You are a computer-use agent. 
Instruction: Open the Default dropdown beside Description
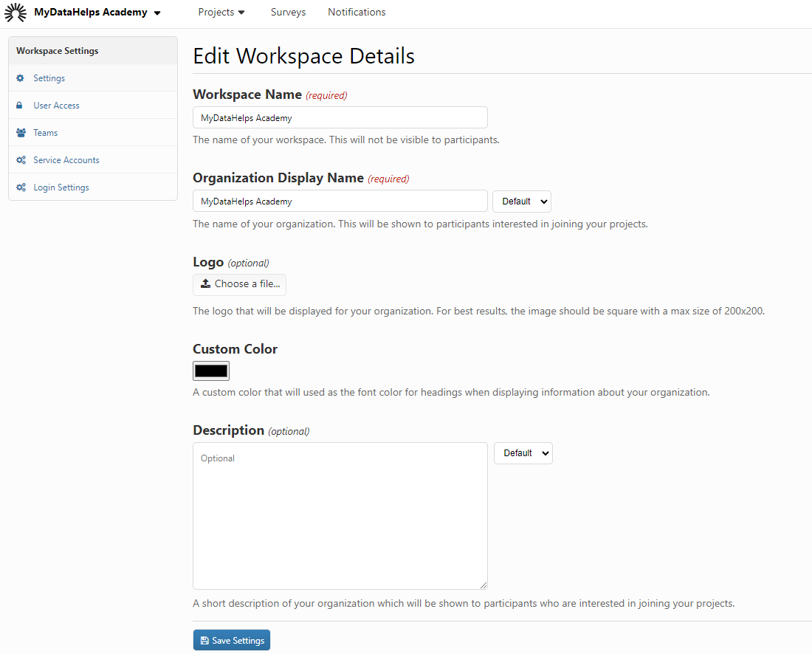click(523, 453)
